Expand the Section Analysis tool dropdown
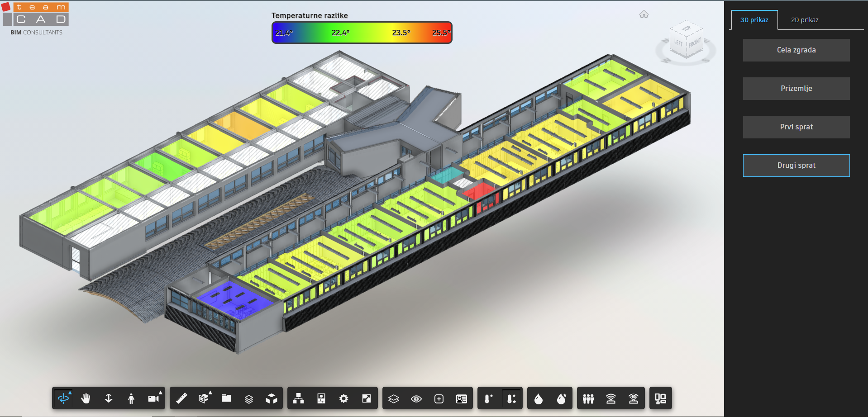This screenshot has height=417, width=868. click(204, 398)
